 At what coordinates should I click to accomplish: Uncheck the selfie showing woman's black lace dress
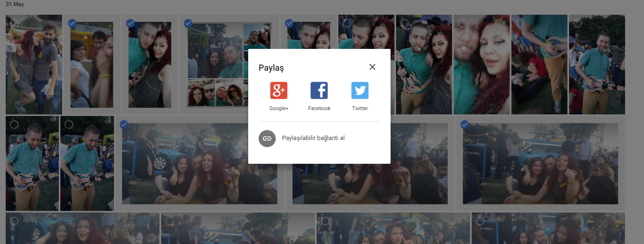[131, 23]
